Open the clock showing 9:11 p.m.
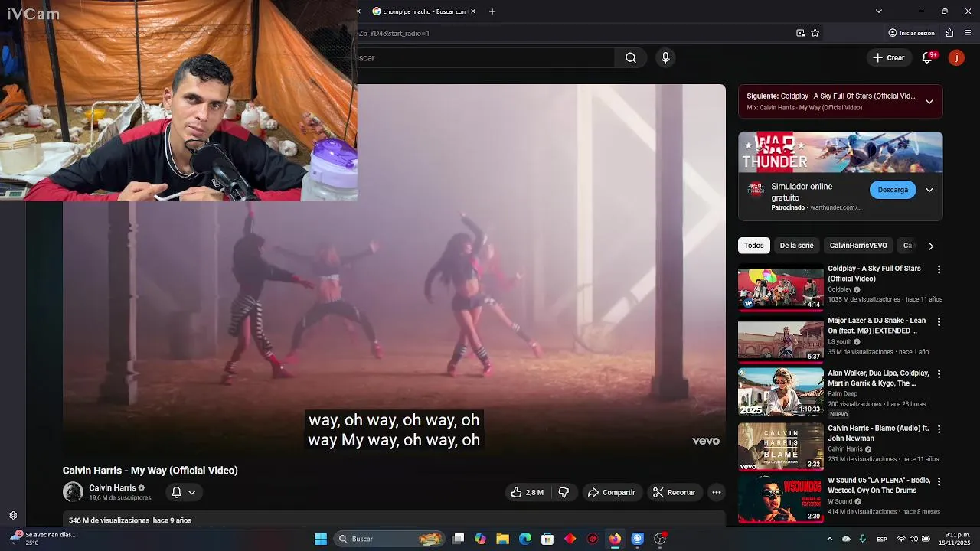Image resolution: width=980 pixels, height=551 pixels. point(954,539)
